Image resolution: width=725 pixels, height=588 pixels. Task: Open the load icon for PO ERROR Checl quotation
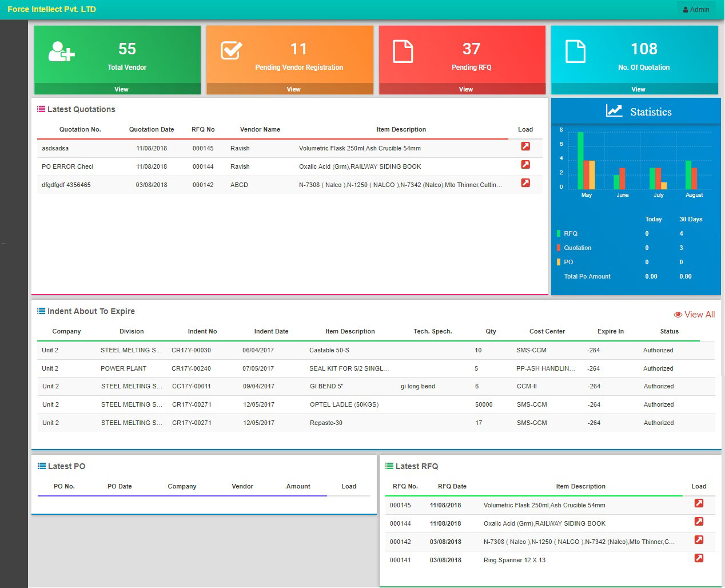525,164
